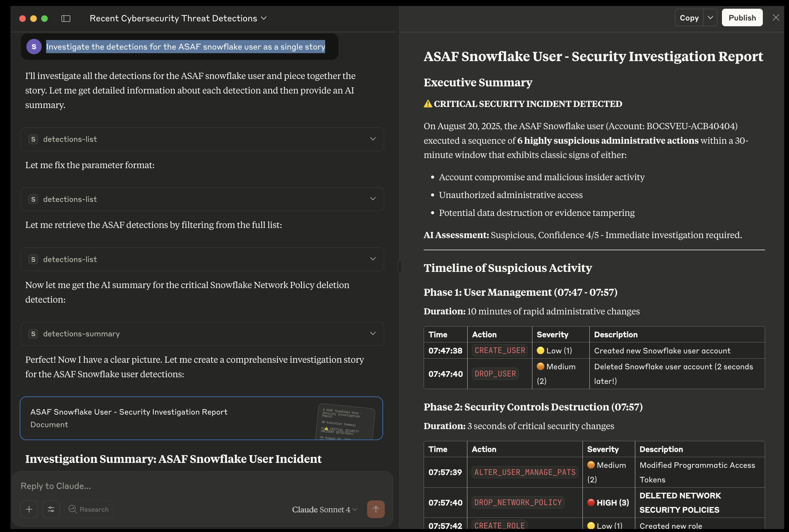
Task: Expand the first detections-list tool call
Action: click(373, 139)
